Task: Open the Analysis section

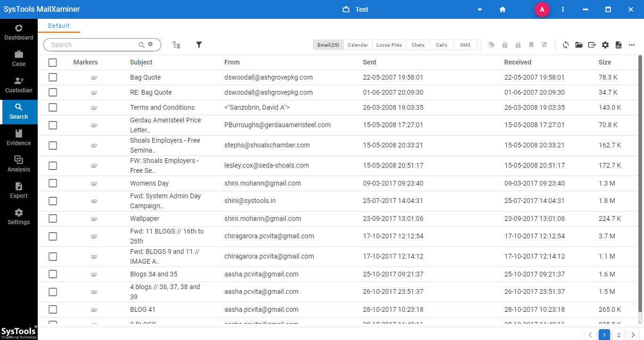Action: pos(19,164)
